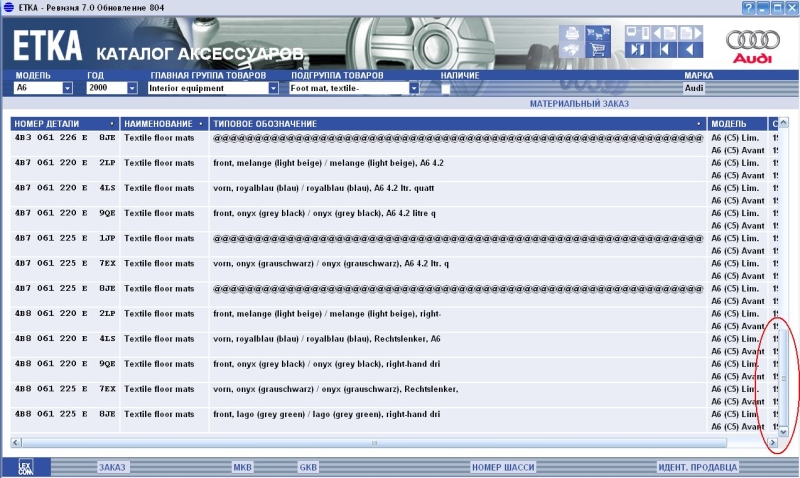Click 'Textile floor mats' name in 4B7 061 220 E 2LP row

coord(159,163)
